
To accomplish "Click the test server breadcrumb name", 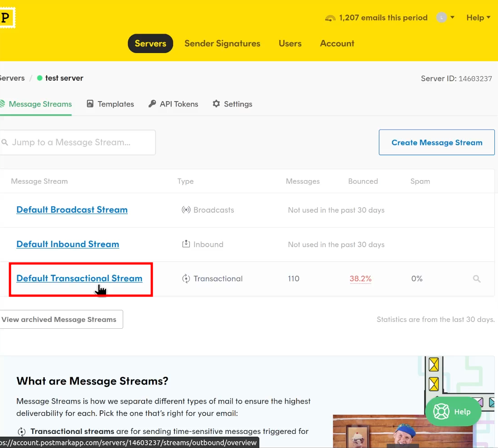I will (64, 78).
